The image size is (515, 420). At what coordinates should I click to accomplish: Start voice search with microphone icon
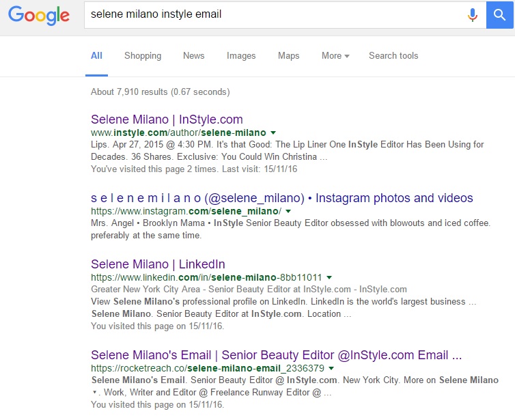tap(472, 14)
